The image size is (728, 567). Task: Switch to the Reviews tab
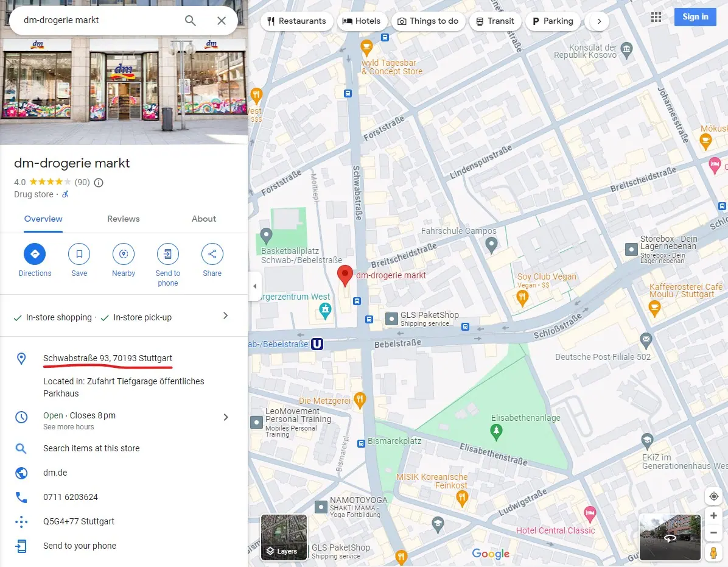pos(124,219)
